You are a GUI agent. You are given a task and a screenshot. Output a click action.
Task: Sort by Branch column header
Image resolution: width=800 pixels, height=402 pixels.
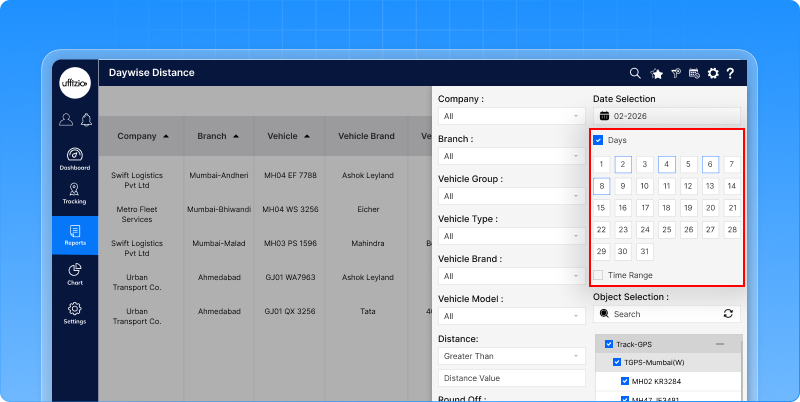(x=218, y=136)
